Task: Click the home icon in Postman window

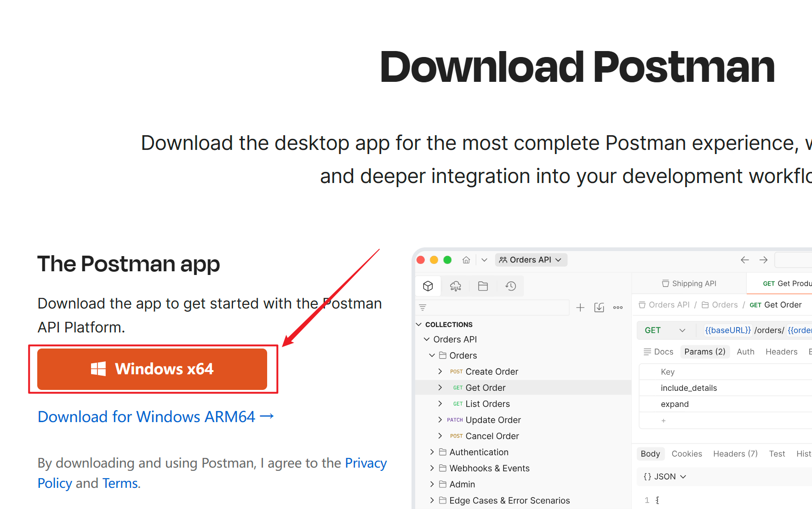Action: [466, 260]
